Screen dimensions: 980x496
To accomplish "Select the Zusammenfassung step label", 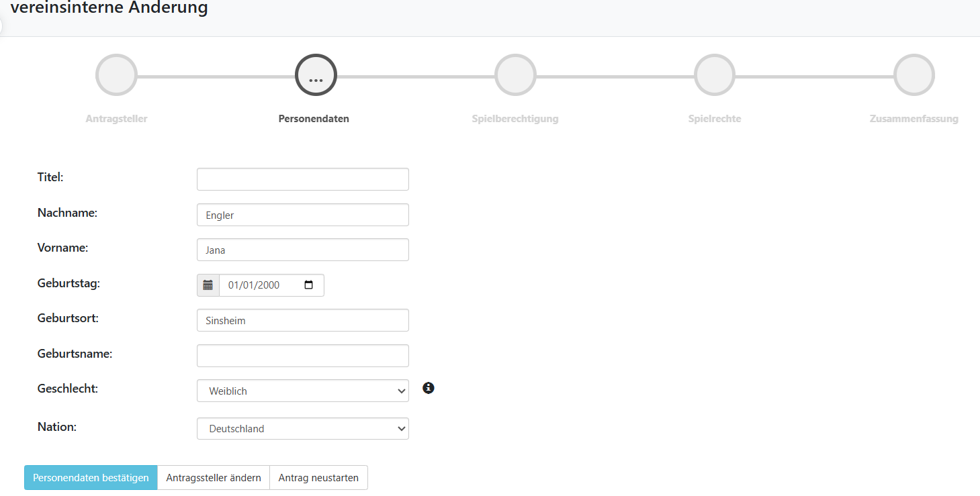I will pyautogui.click(x=914, y=119).
